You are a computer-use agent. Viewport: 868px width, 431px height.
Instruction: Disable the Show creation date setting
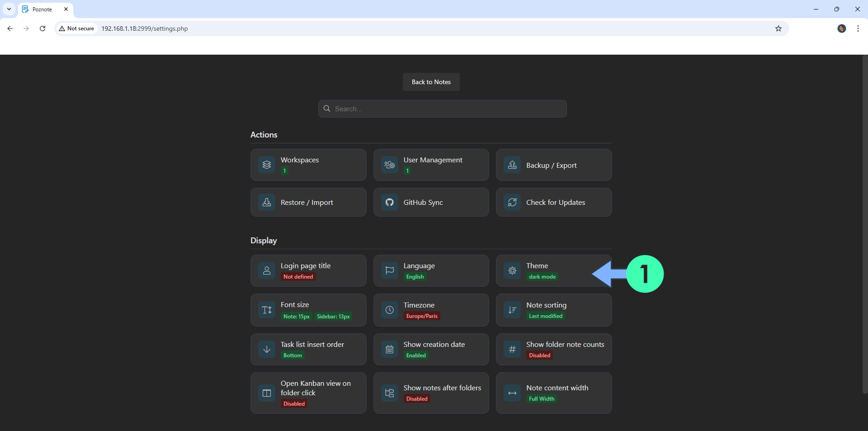(x=431, y=349)
